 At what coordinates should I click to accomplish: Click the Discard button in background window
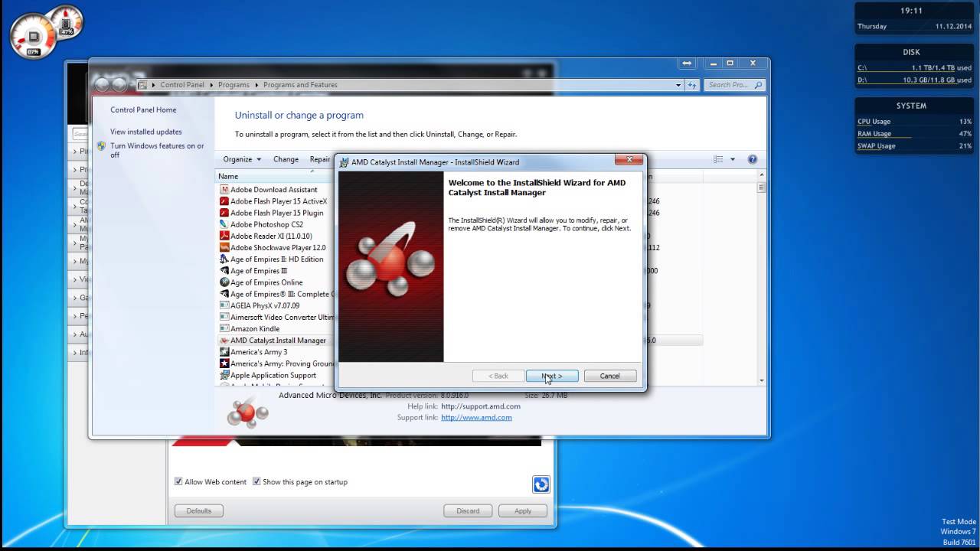[468, 510]
